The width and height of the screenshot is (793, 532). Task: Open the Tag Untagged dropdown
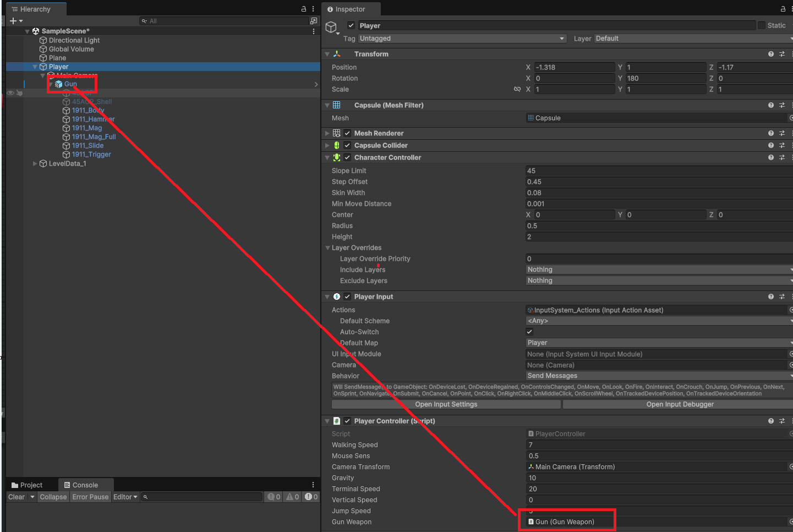[x=462, y=39]
